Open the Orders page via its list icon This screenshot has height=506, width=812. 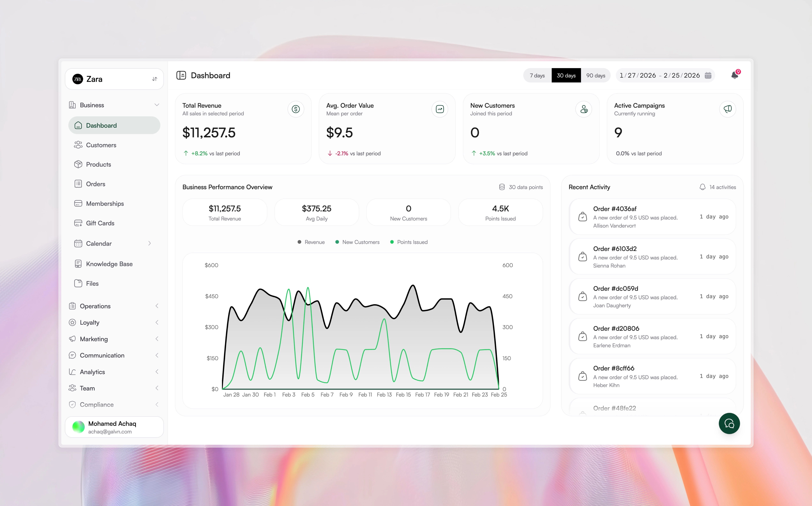pyautogui.click(x=78, y=184)
